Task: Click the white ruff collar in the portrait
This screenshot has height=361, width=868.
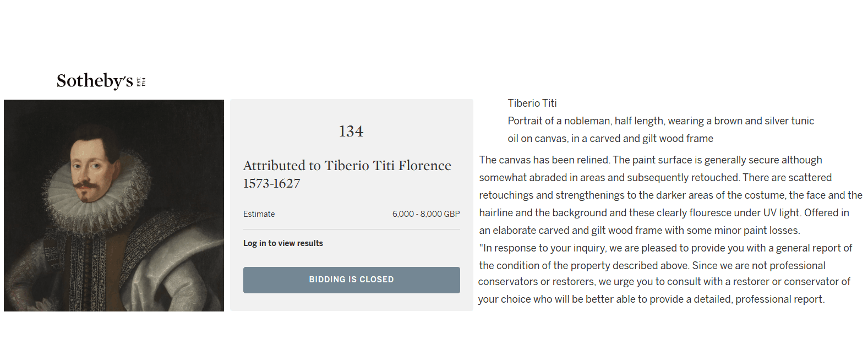Action: [98, 190]
